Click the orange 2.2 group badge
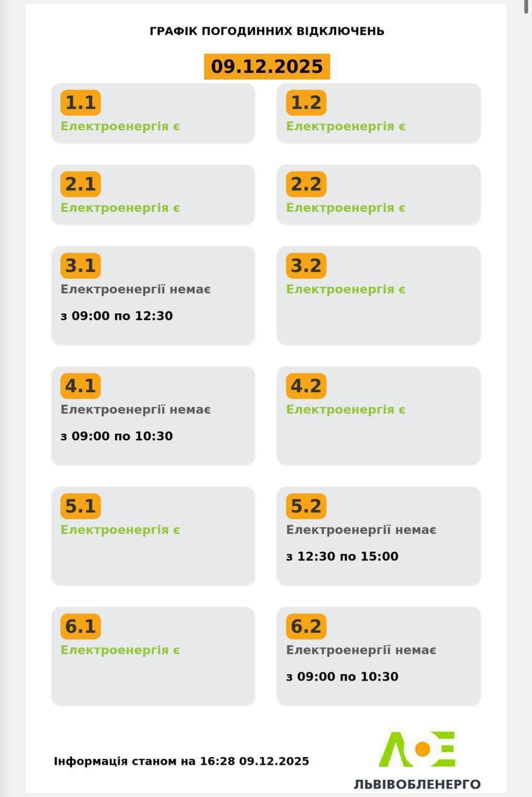The image size is (532, 797). pos(306,184)
